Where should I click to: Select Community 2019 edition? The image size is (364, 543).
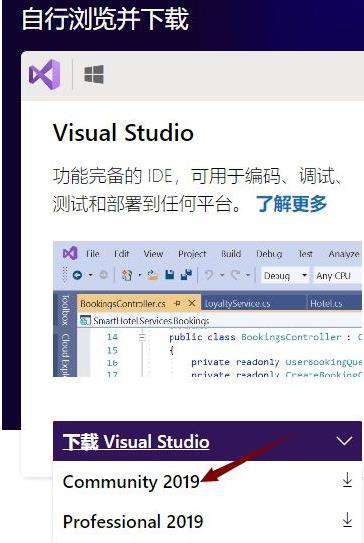131,482
